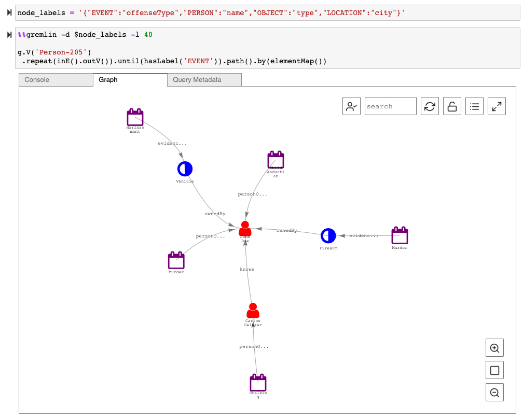Reset zoom with the square fit button

[x=494, y=370]
